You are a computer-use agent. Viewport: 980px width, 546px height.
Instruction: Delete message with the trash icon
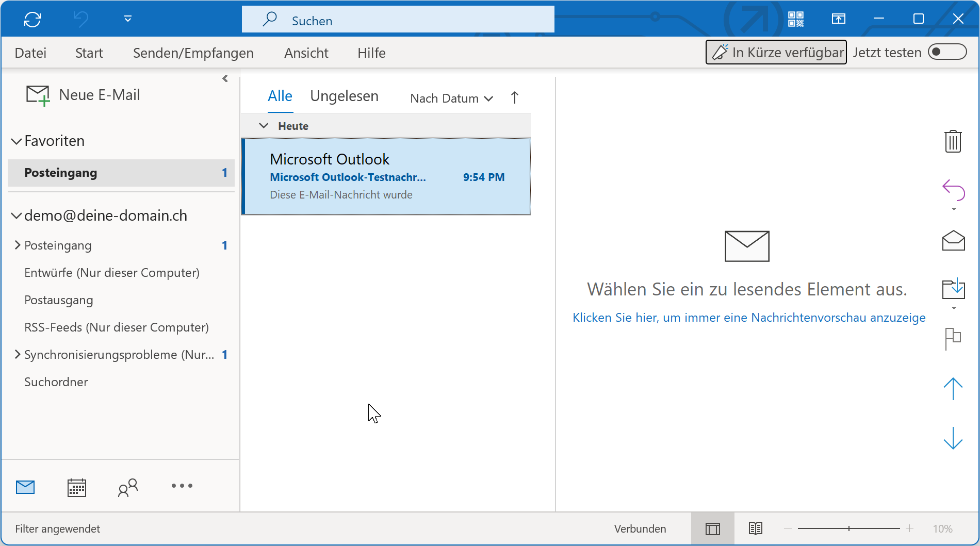(953, 141)
